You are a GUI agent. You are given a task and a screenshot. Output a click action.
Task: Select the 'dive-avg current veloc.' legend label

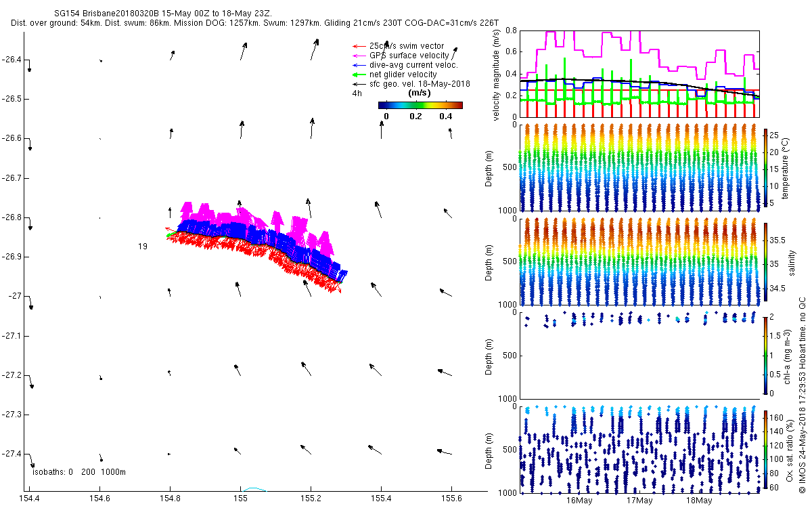413,65
